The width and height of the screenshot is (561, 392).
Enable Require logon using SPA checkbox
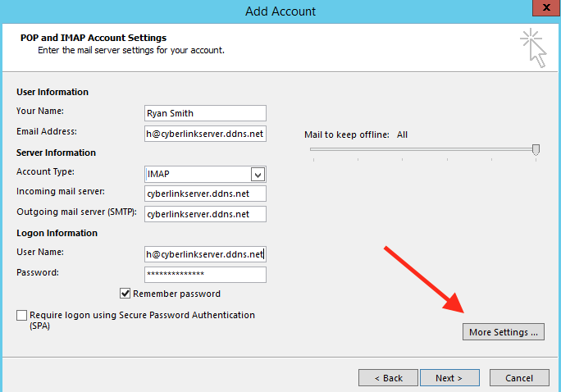21,315
